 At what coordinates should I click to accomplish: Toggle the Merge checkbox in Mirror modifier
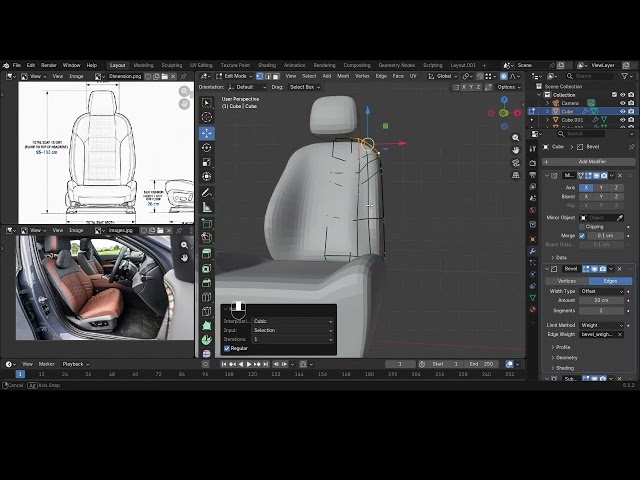[x=582, y=236]
